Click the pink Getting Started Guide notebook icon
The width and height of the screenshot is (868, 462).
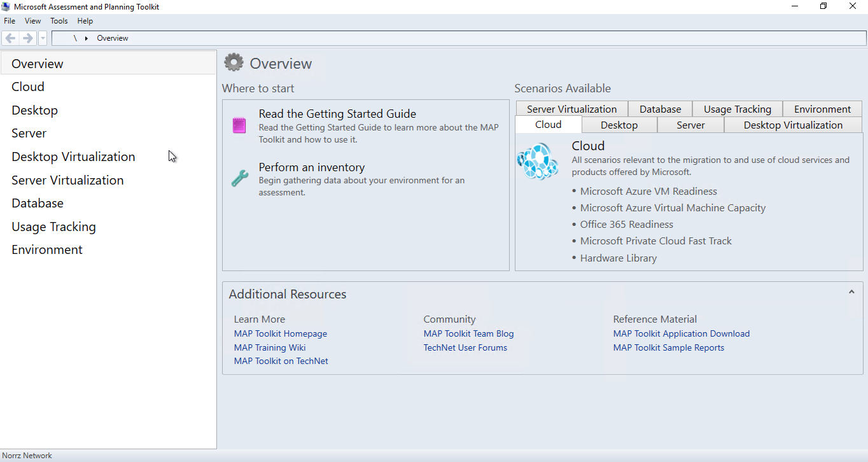click(x=239, y=125)
